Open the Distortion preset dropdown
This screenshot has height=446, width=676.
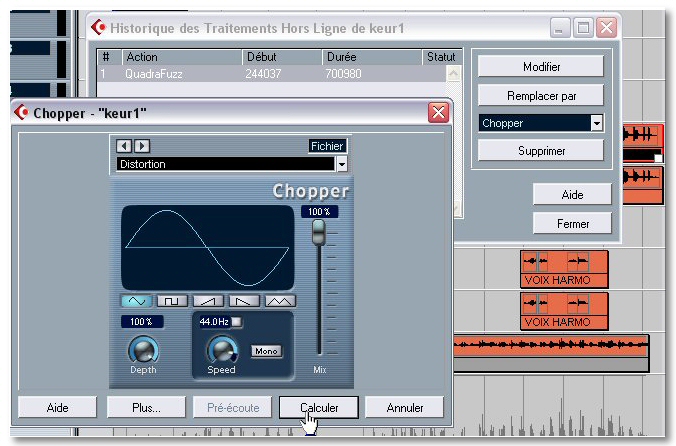pyautogui.click(x=342, y=164)
